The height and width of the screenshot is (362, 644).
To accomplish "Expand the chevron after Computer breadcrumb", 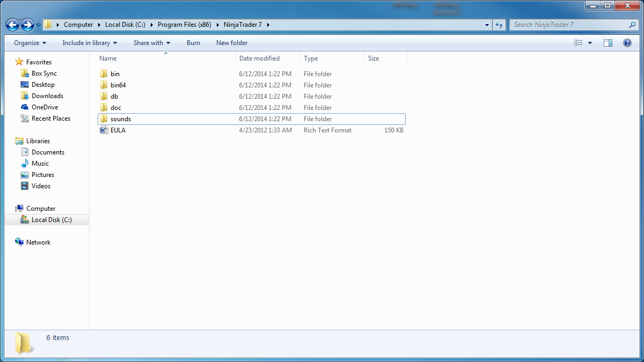I will [x=99, y=25].
